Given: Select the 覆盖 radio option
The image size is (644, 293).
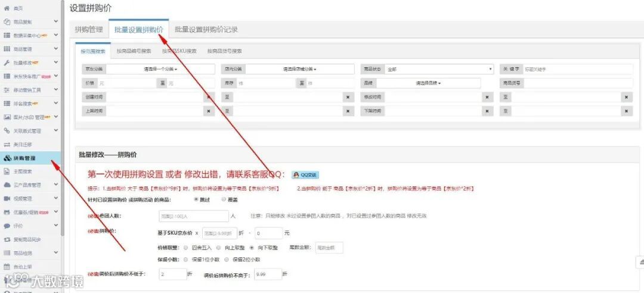Looking at the screenshot, I should (x=224, y=200).
